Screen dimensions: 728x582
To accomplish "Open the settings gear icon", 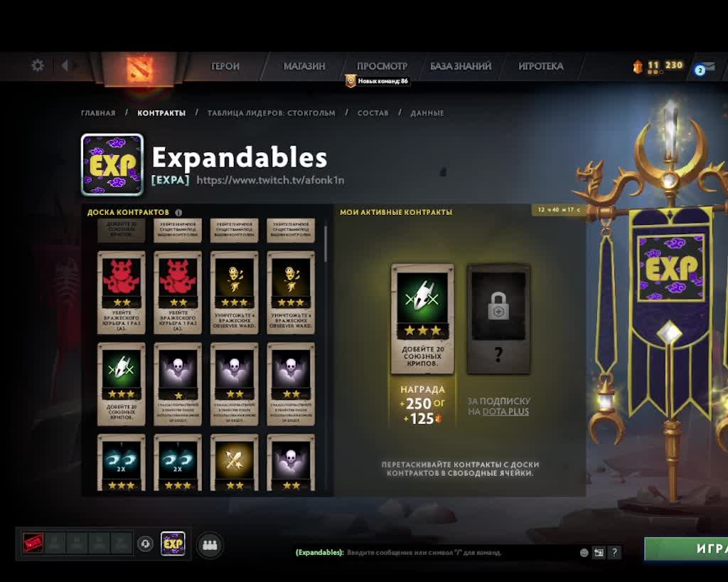I will (x=38, y=65).
